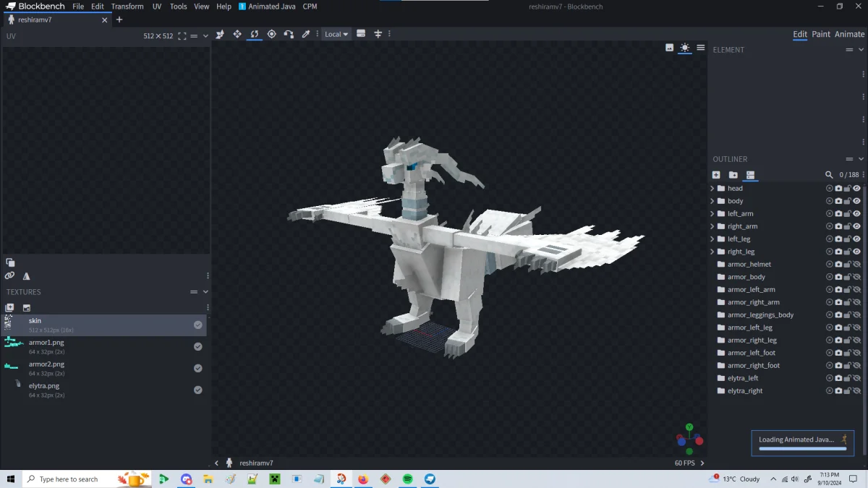Toggle the elytra.png texture checkmark
This screenshot has height=488, width=868.
197,390
